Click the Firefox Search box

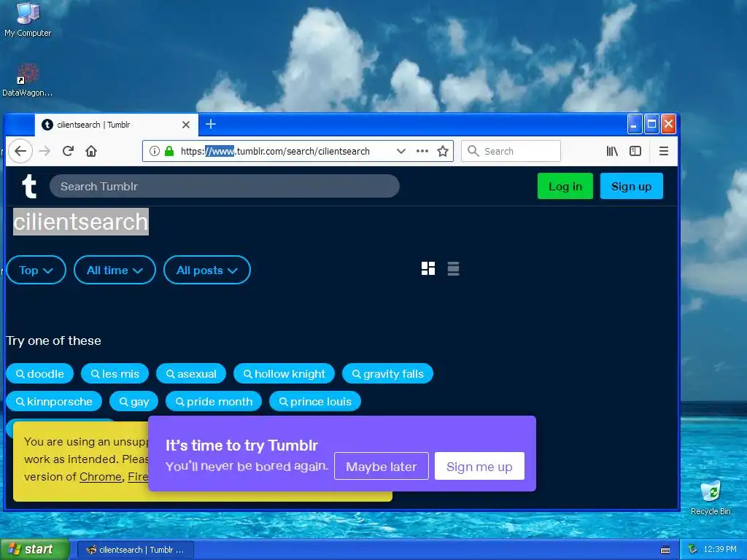(x=511, y=152)
